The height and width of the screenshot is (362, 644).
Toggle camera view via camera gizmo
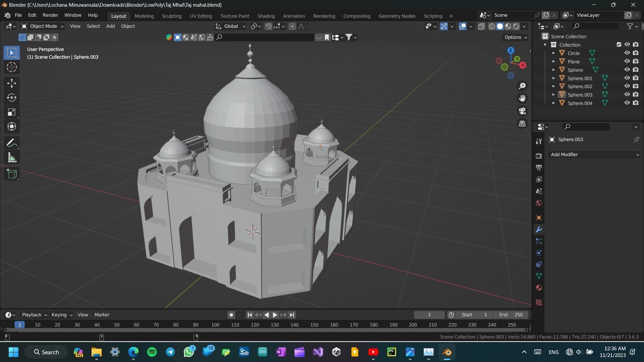point(522,111)
